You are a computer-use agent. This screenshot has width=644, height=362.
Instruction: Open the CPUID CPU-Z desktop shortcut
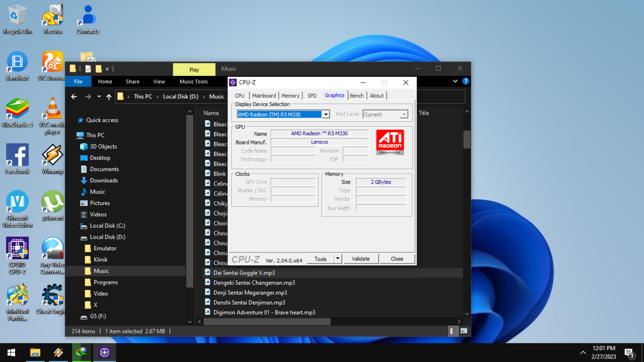click(x=17, y=255)
